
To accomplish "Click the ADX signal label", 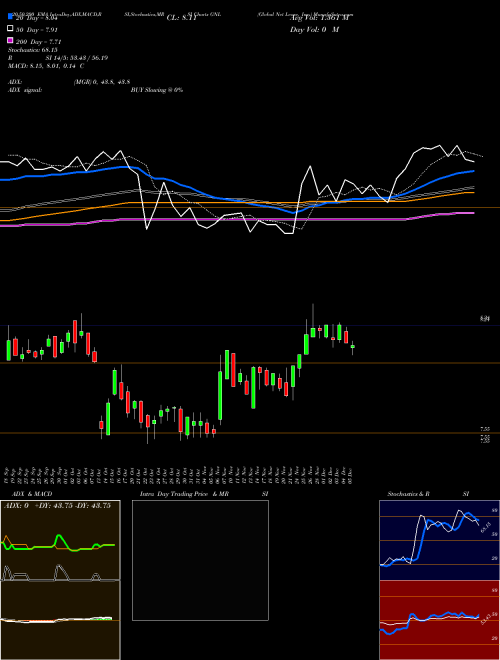I will point(25,90).
